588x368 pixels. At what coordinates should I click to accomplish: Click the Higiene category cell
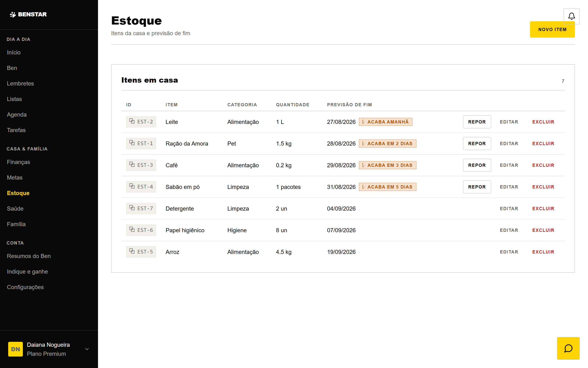(x=237, y=230)
